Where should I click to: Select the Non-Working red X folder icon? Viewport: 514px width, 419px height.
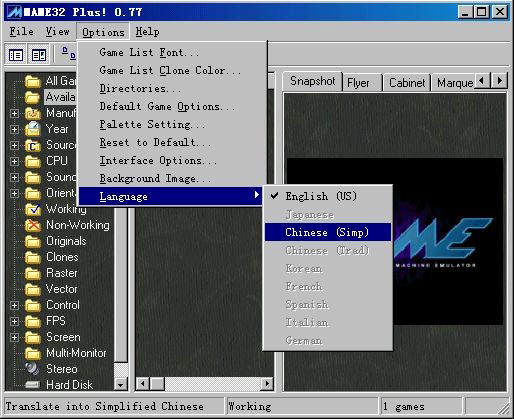[33, 225]
